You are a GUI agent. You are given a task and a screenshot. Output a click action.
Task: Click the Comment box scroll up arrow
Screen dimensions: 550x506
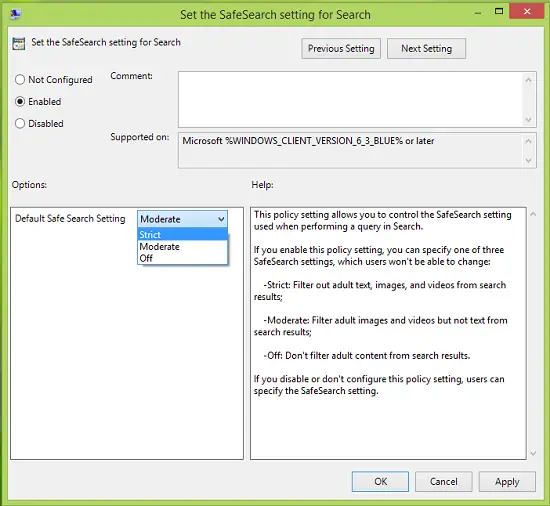(x=529, y=80)
